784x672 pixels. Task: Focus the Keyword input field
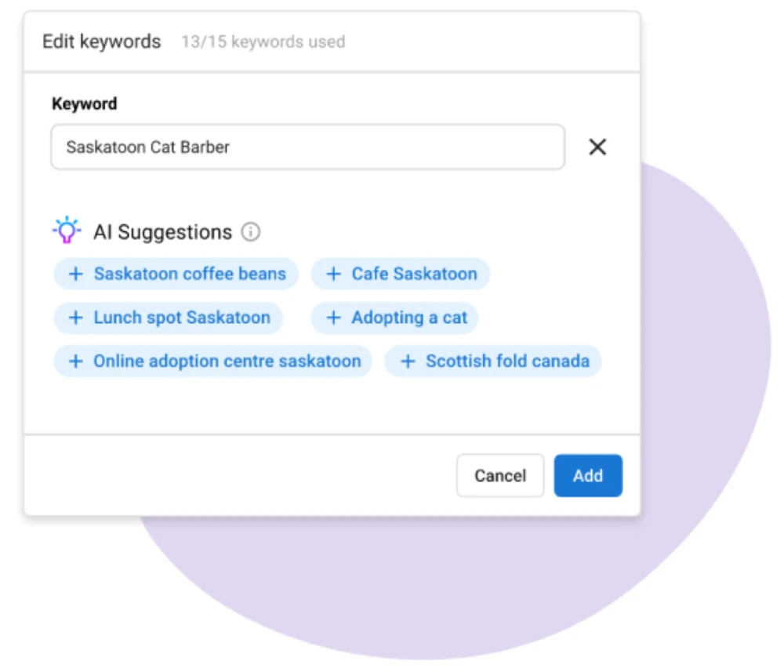coord(307,147)
